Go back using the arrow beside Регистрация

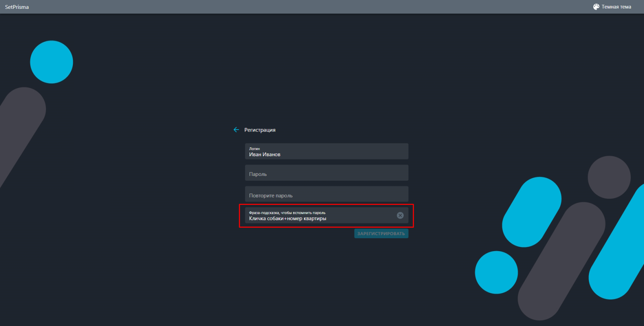point(236,130)
